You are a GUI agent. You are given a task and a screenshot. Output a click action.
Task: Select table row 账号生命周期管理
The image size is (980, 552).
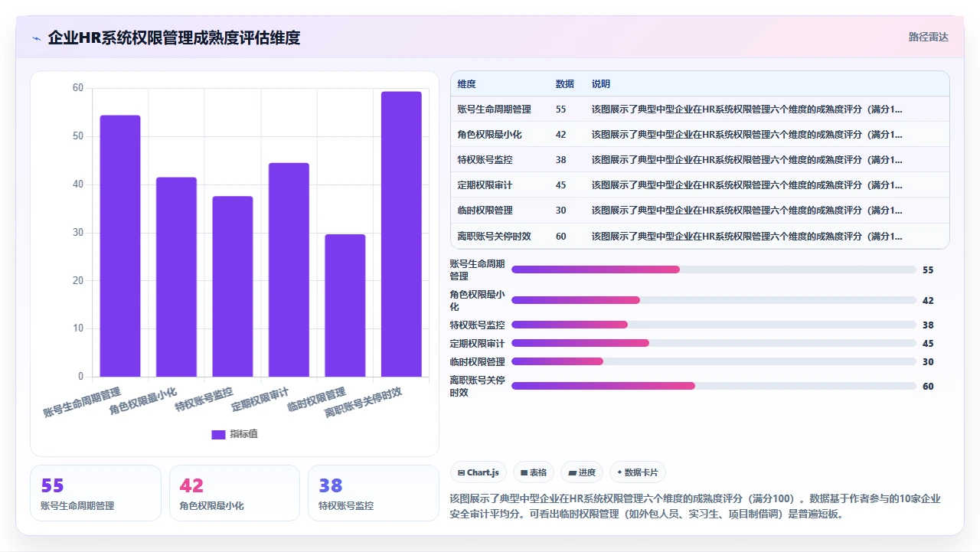700,109
